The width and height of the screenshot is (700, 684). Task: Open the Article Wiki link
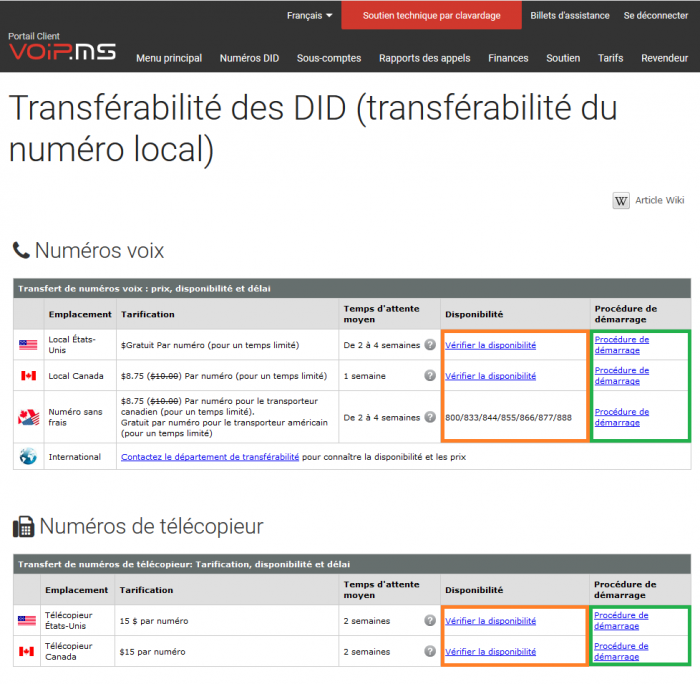pyautogui.click(x=659, y=200)
